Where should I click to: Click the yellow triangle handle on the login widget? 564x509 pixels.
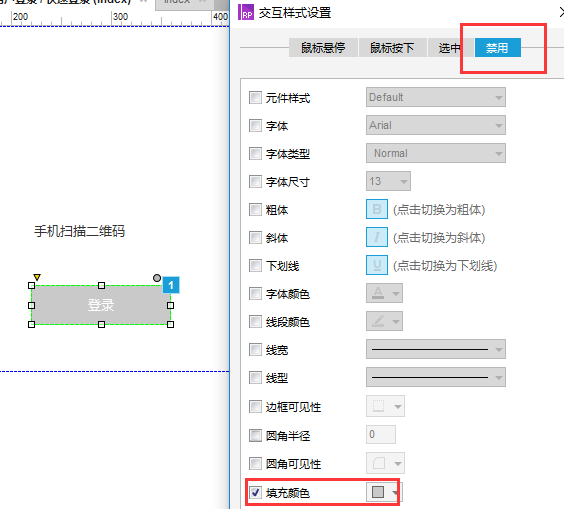[37, 277]
